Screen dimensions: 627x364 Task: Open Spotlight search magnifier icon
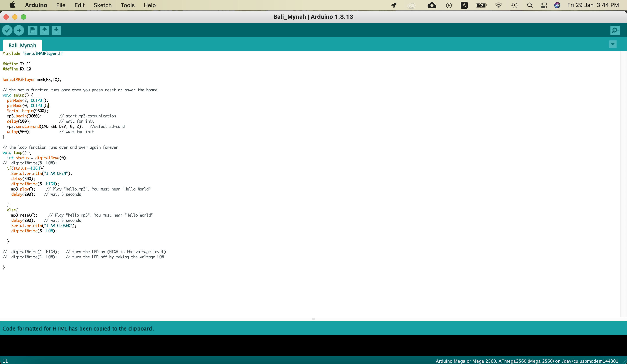click(530, 5)
